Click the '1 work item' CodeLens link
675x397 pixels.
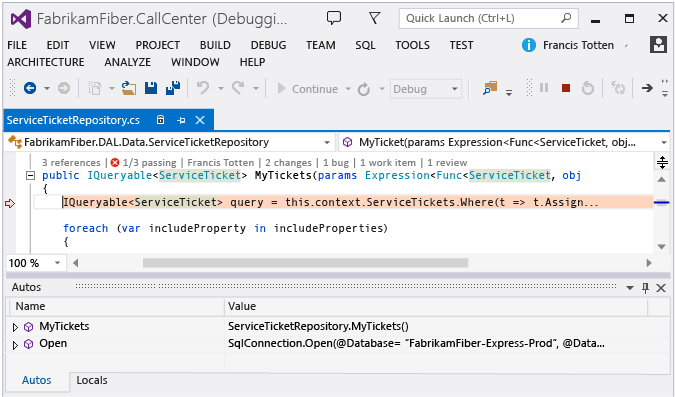click(388, 163)
